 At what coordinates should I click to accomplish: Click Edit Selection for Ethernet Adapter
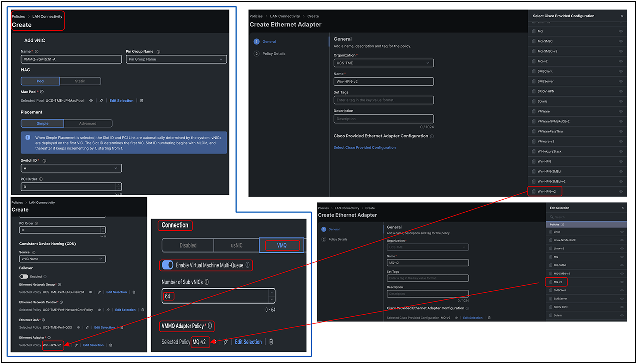point(93,345)
